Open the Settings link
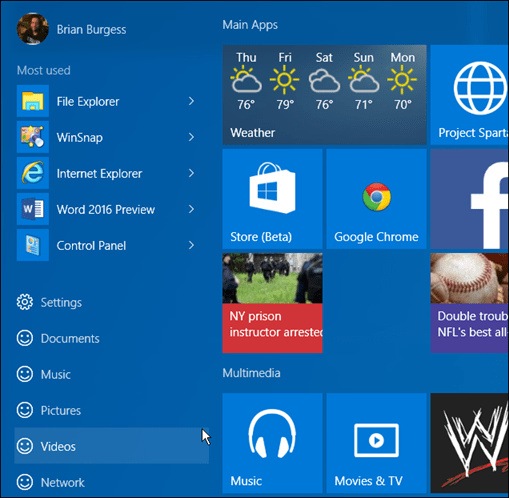The image size is (509, 498). coord(61,303)
